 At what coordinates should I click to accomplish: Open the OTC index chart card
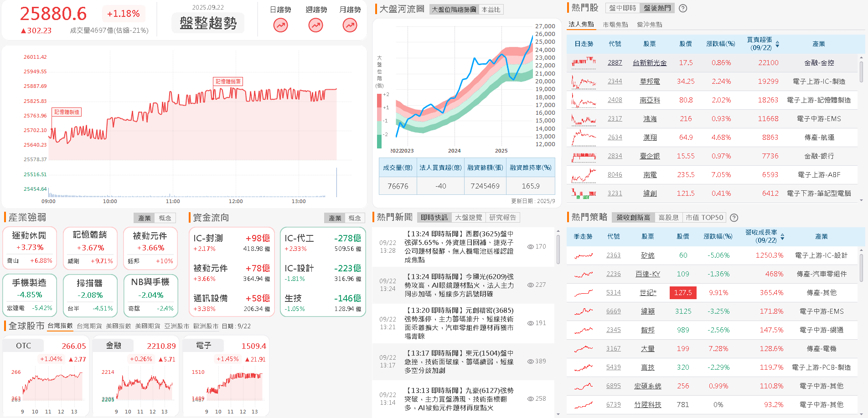tap(46, 376)
